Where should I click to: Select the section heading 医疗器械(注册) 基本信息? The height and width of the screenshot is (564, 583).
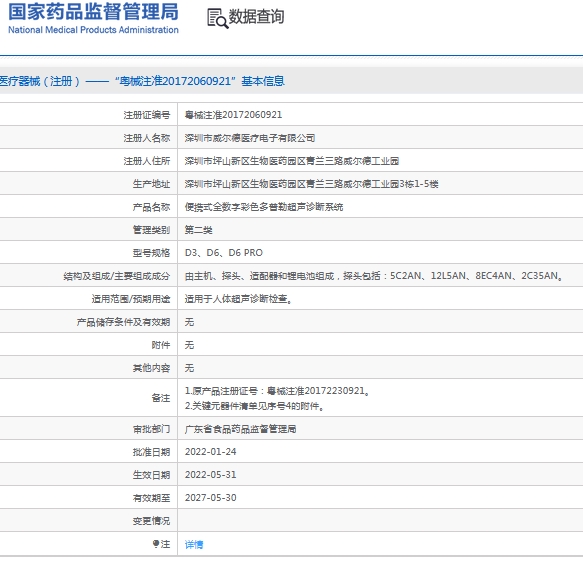point(142,81)
